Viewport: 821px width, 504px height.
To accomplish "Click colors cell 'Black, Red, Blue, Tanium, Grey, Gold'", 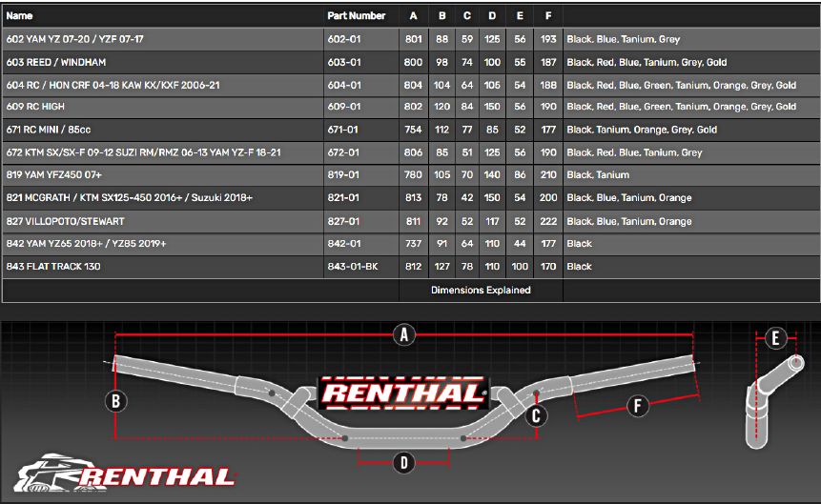I will 647,62.
